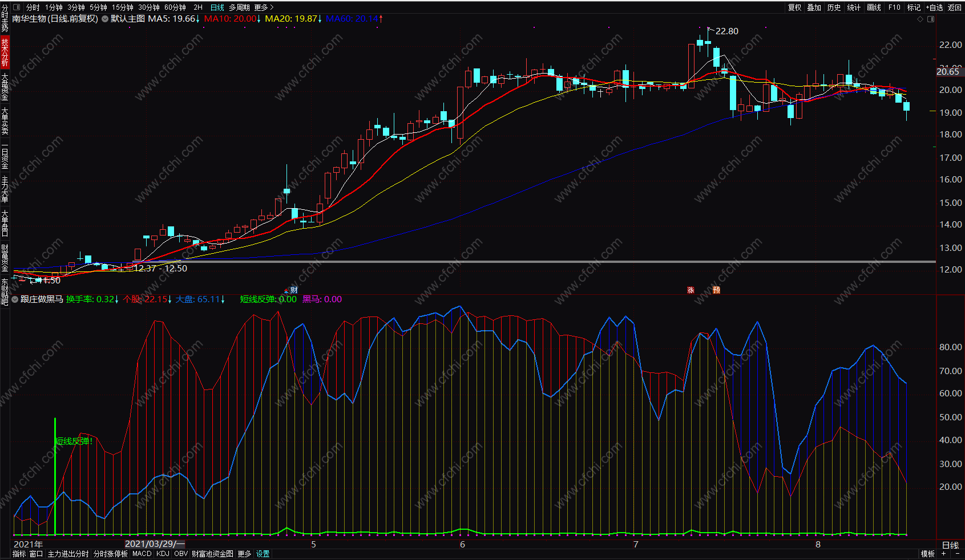This screenshot has width=965, height=560.
Task: Click the red 涨 event marker
Action: 691,290
